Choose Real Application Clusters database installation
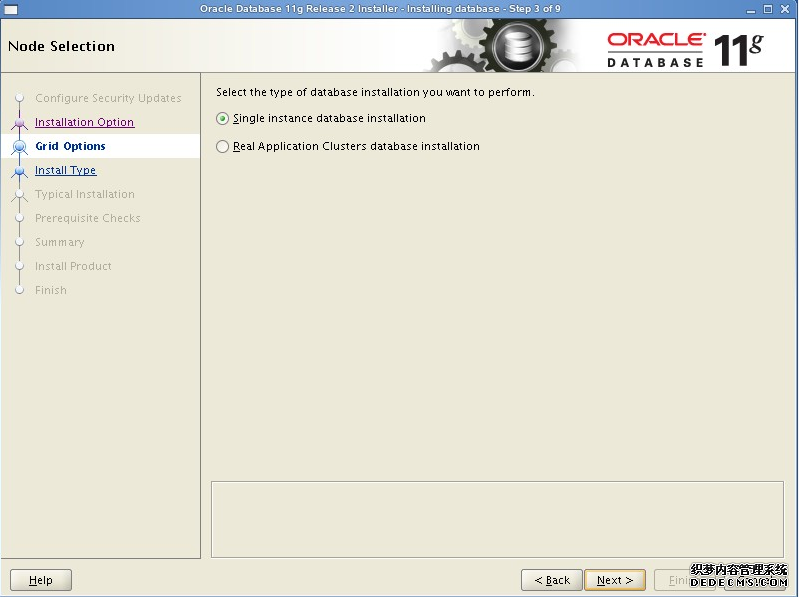 pos(223,147)
